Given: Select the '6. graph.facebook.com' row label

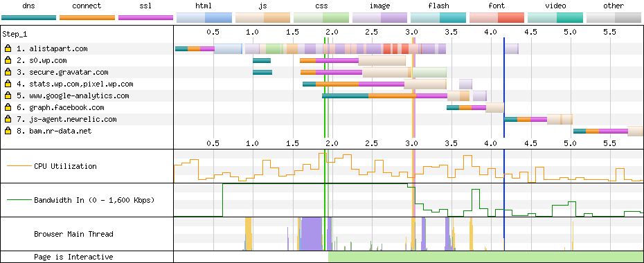Looking at the screenshot, I should [x=60, y=108].
